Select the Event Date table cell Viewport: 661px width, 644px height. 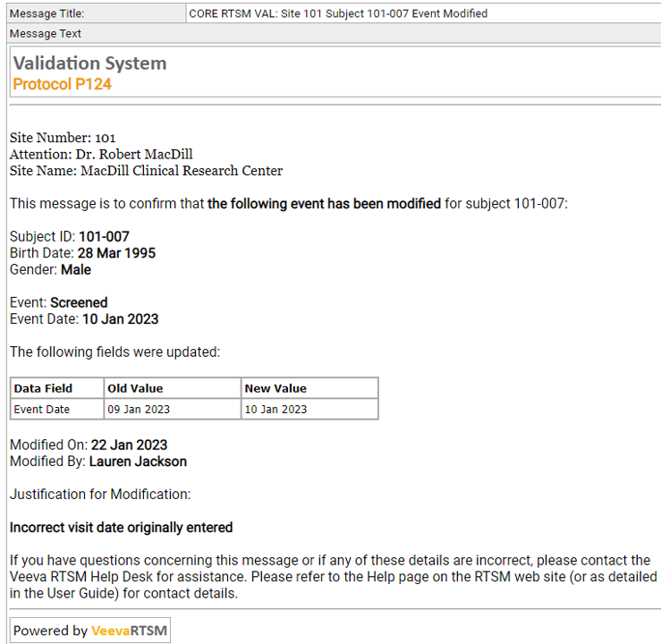41,409
